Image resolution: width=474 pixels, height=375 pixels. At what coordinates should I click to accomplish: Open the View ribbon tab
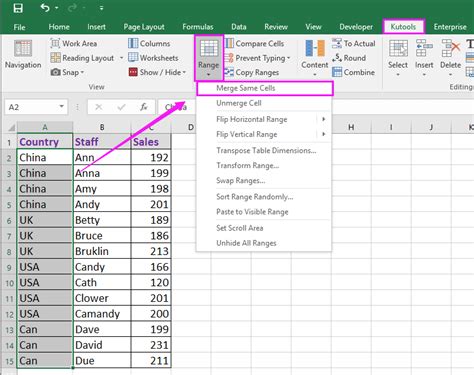coord(313,27)
